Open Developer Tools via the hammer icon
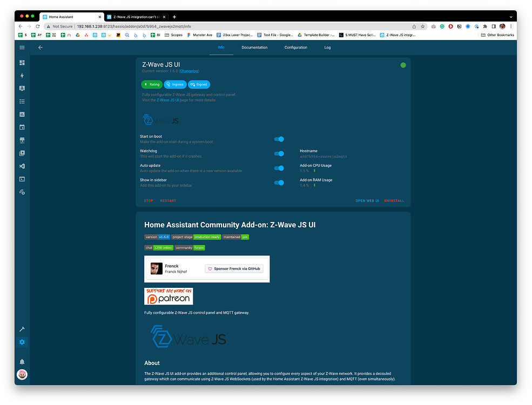The height and width of the screenshot is (405, 532). click(x=22, y=329)
